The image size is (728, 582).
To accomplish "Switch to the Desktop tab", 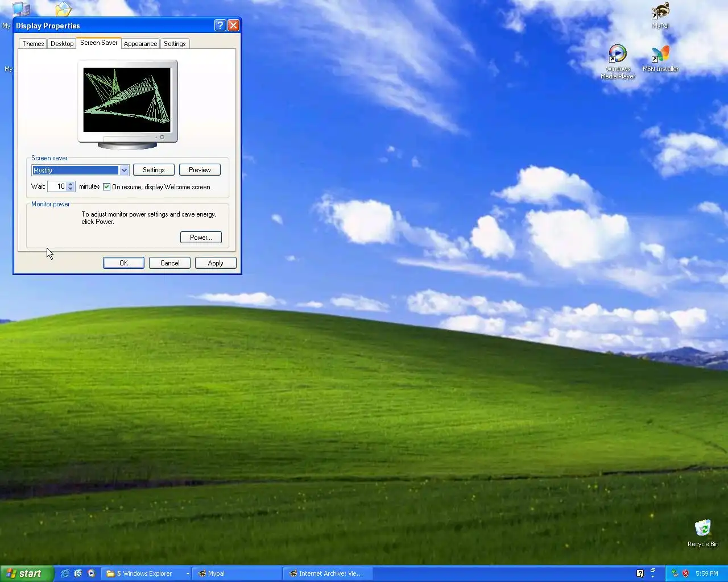I will pyautogui.click(x=62, y=44).
